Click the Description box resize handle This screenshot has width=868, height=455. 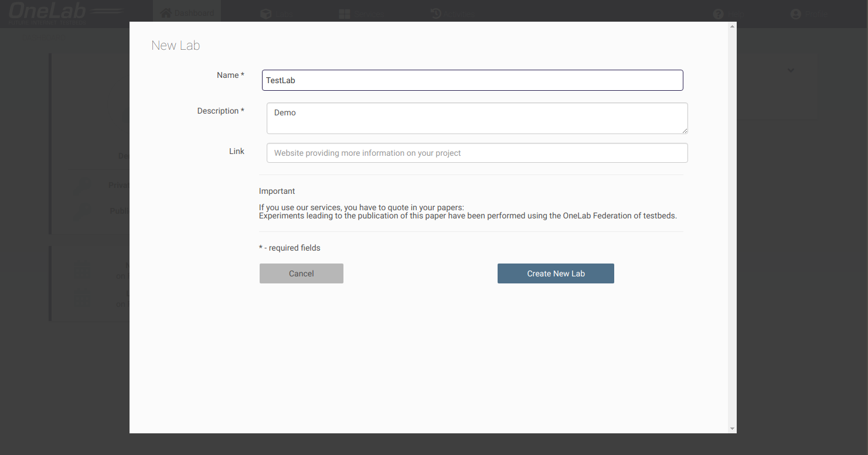click(684, 131)
